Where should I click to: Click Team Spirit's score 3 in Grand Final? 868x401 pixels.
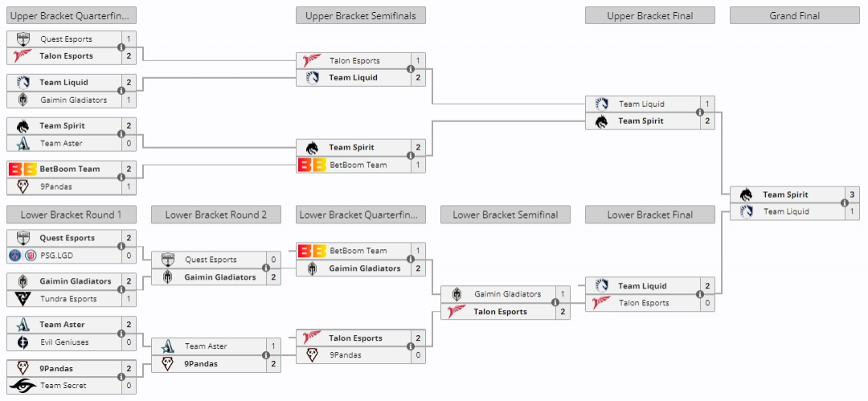click(852, 194)
